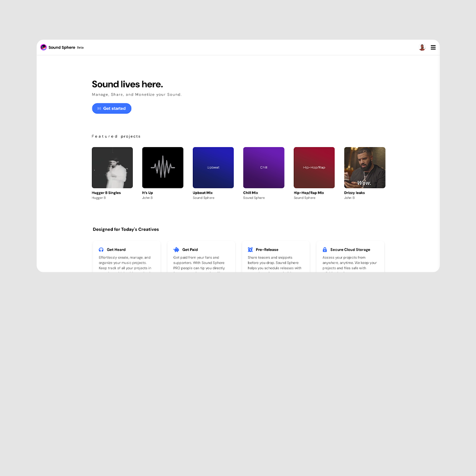
Task: Click the Hugger B artist name
Action: tap(99, 198)
